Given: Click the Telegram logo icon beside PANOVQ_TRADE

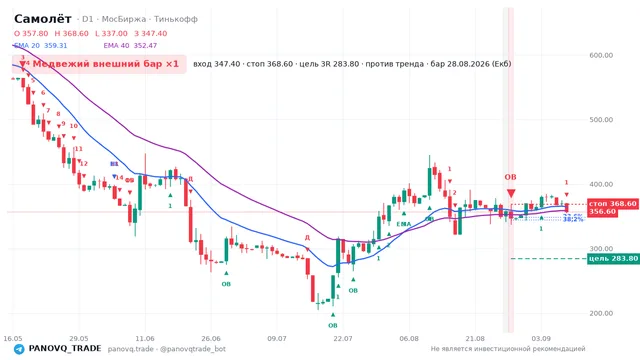Looking at the screenshot, I should pyautogui.click(x=19, y=349).
